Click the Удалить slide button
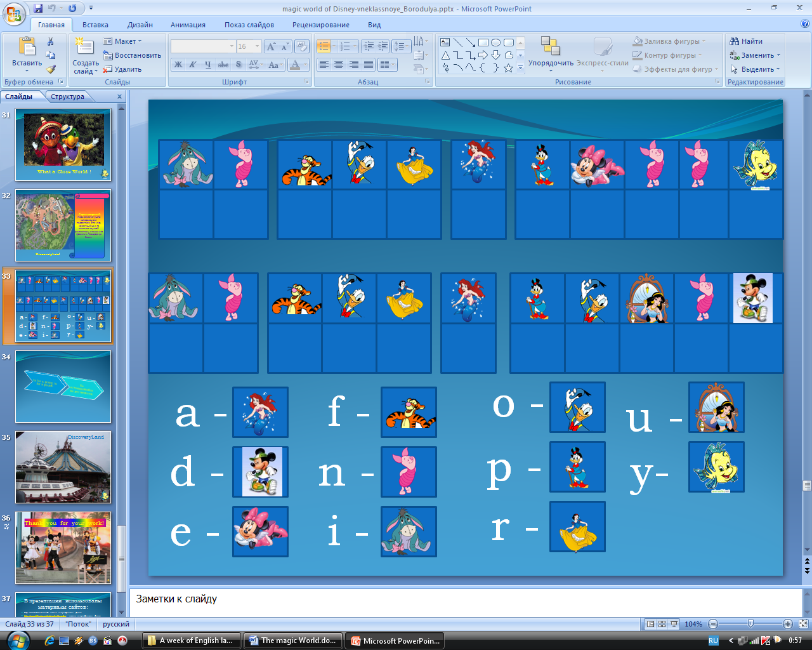 123,69
